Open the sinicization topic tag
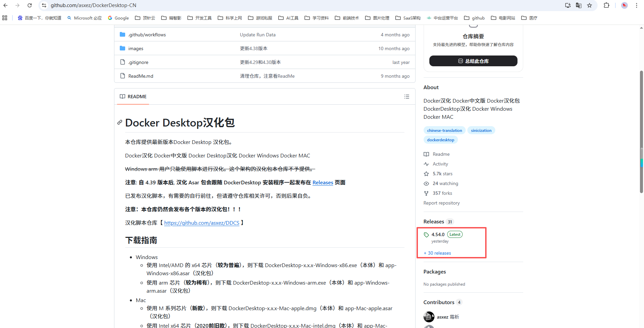Viewport: 644px width, 328px height. [481, 131]
